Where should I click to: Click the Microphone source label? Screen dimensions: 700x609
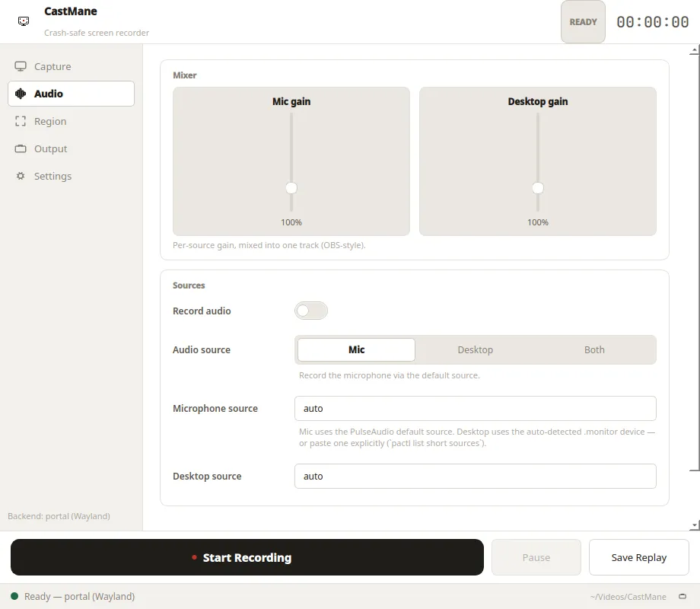[215, 408]
